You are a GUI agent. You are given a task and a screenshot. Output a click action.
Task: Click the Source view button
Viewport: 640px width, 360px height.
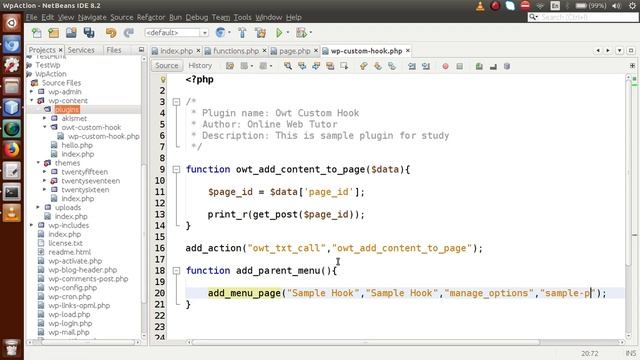pos(167,66)
